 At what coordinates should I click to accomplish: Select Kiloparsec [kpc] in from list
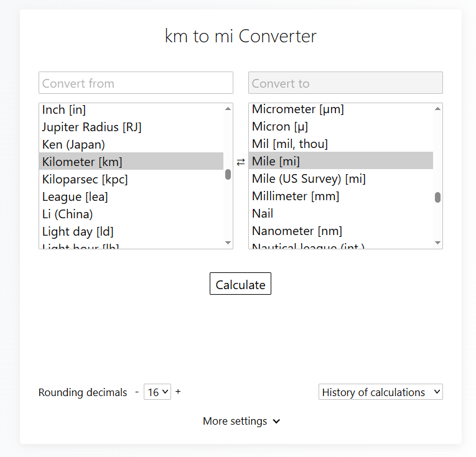(85, 180)
